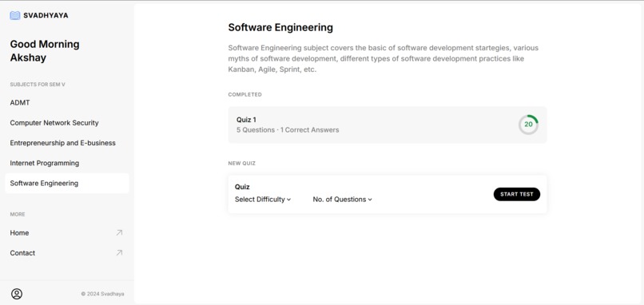
Task: Open the completed Quiz 1 card
Action: pos(388,125)
